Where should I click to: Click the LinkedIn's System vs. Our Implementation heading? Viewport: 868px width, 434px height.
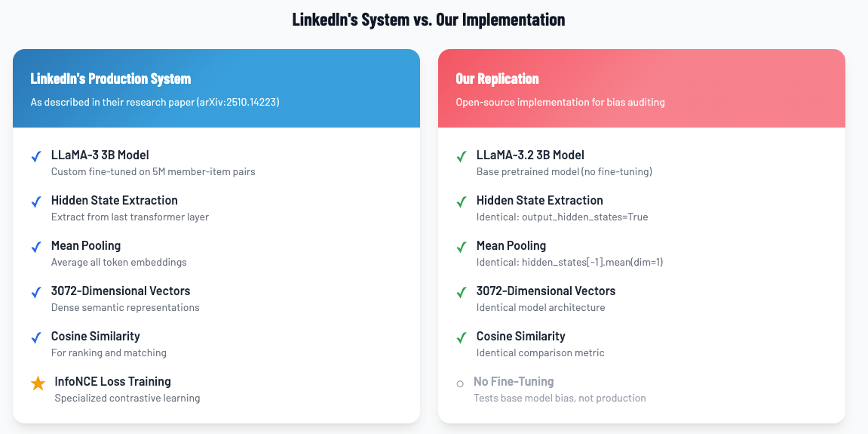[428, 20]
